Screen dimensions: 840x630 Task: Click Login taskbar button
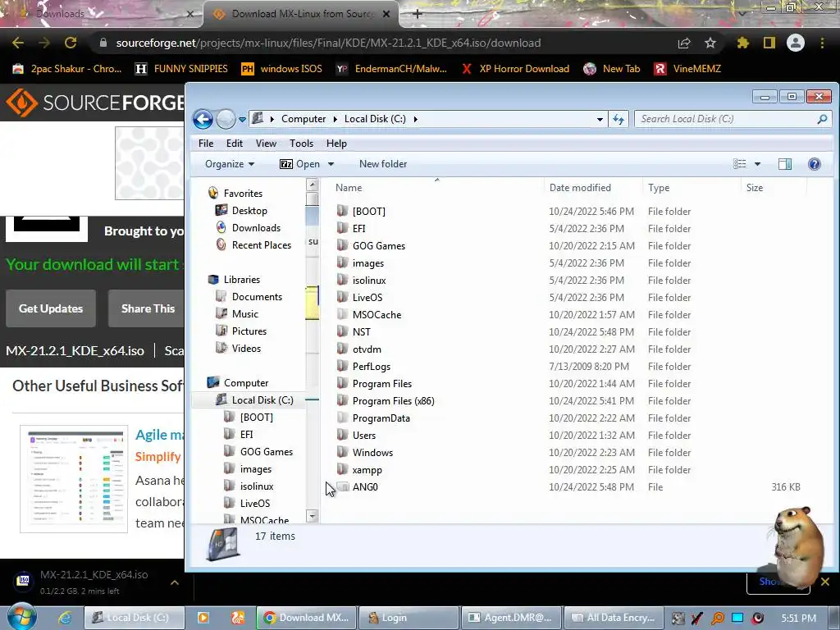409,618
